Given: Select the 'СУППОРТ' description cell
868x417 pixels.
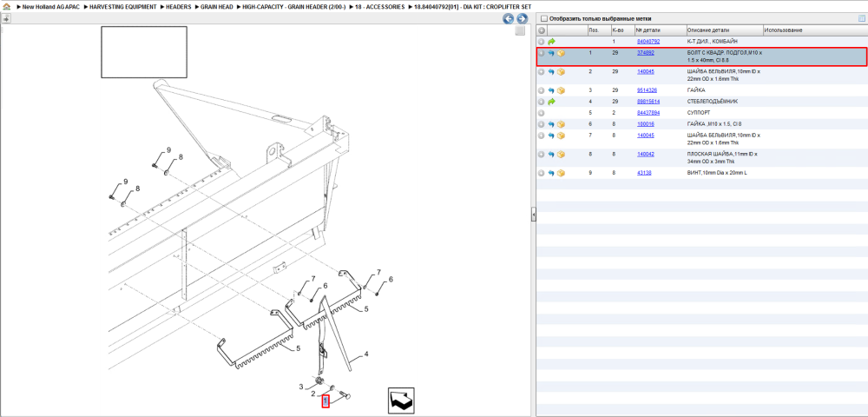Looking at the screenshot, I should click(699, 113).
